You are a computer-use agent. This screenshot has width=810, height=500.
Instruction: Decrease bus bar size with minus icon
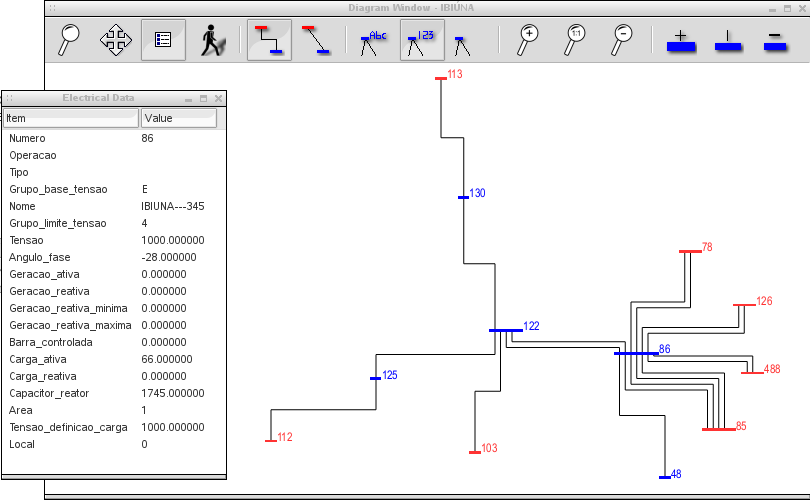[x=775, y=41]
